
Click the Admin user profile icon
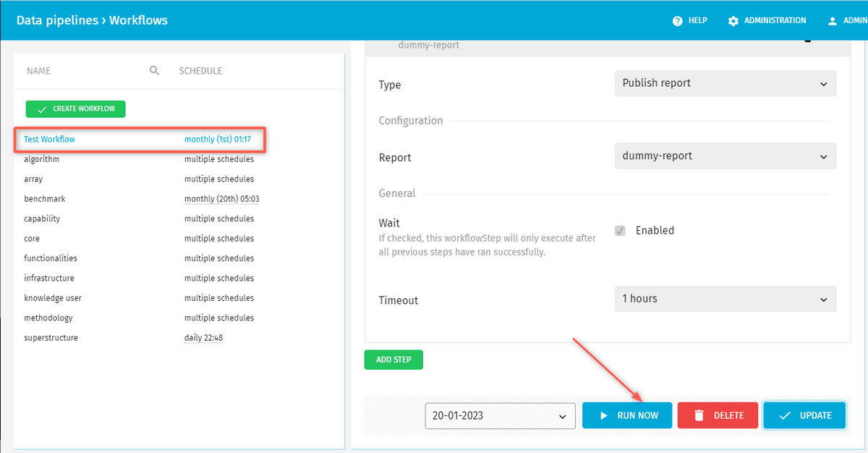(832, 21)
